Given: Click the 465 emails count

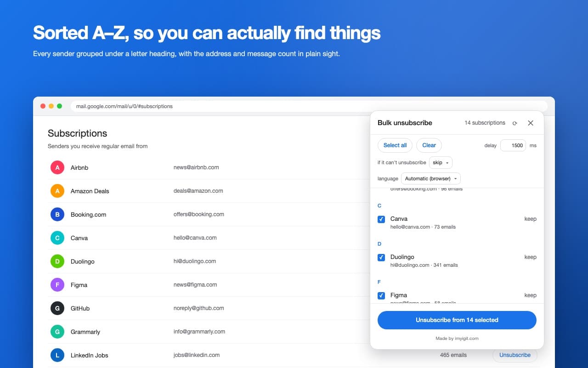Looking at the screenshot, I should pos(453,355).
